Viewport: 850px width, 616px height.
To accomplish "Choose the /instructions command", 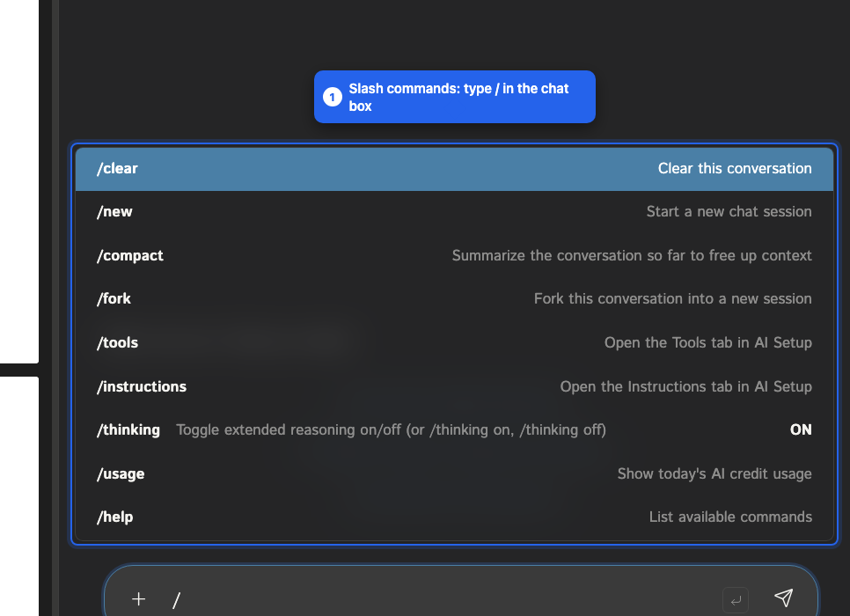I will point(454,386).
